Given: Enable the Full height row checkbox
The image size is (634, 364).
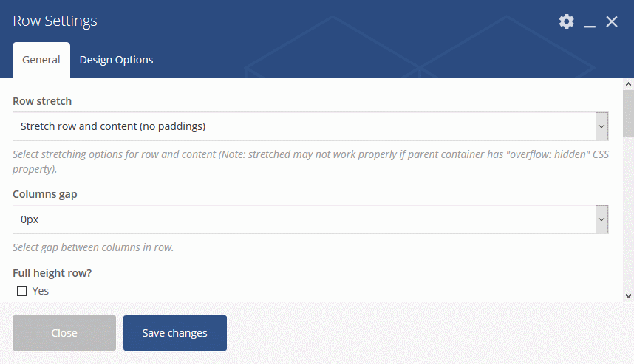Looking at the screenshot, I should [x=22, y=292].
